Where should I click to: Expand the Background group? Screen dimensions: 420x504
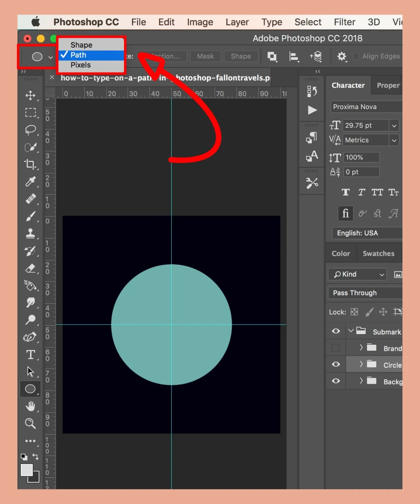pos(361,381)
